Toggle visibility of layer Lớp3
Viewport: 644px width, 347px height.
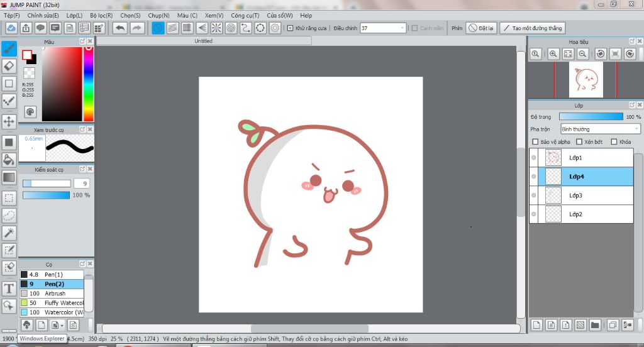(x=533, y=196)
